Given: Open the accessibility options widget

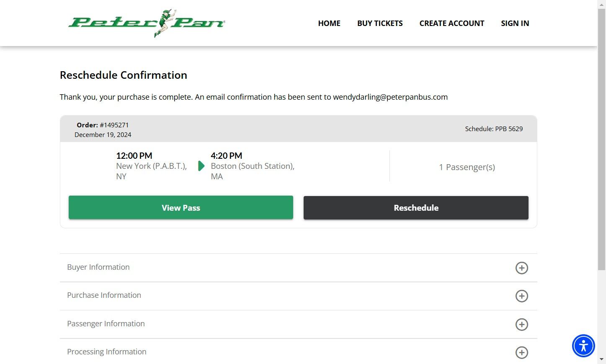Looking at the screenshot, I should [x=583, y=346].
